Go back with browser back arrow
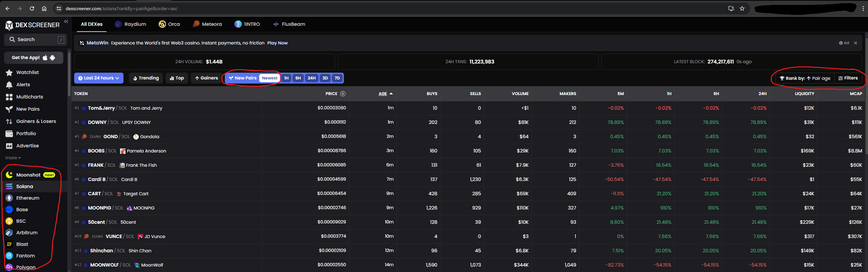Viewport: 868px width, 272px height. pyautogui.click(x=7, y=8)
